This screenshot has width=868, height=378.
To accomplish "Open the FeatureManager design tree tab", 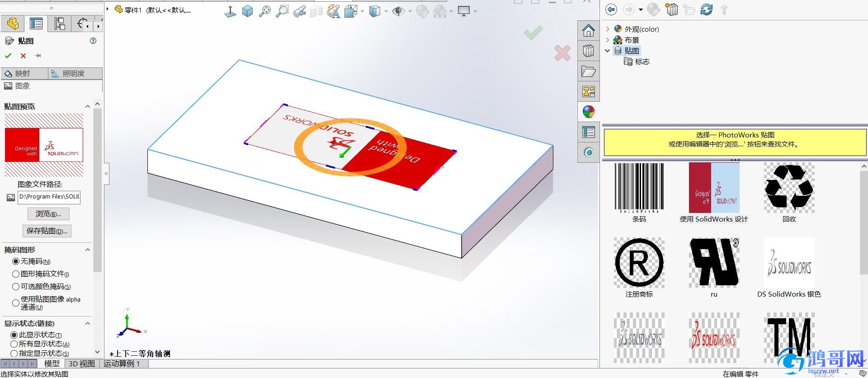I will (13, 24).
